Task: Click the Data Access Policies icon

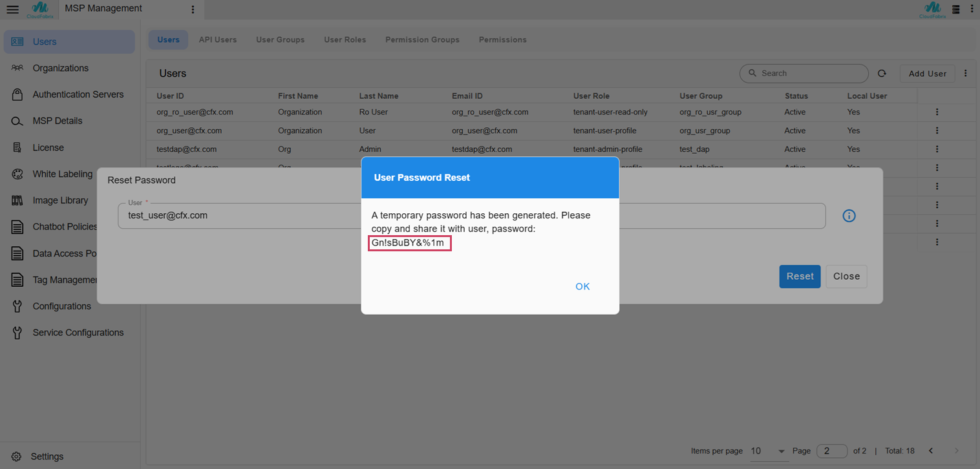Action: click(x=17, y=253)
